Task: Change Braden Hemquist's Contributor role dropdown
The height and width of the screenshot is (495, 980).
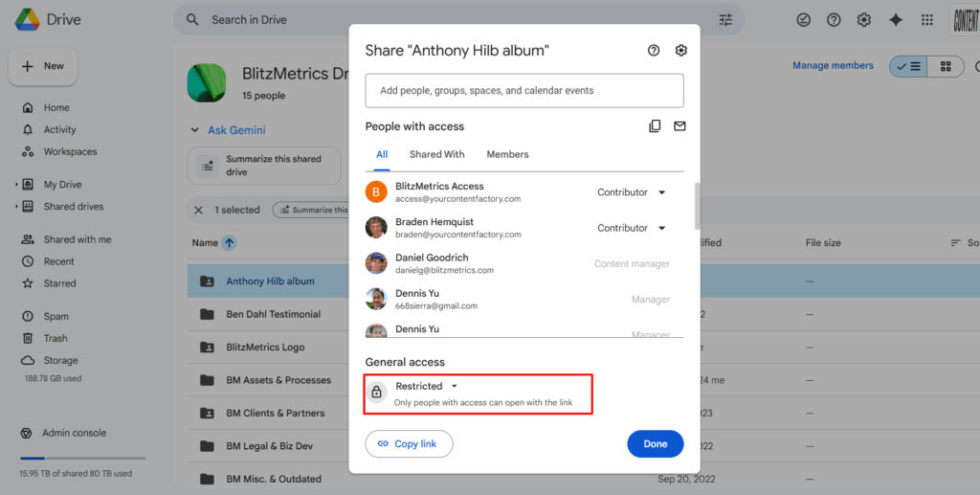Action: [x=632, y=228]
